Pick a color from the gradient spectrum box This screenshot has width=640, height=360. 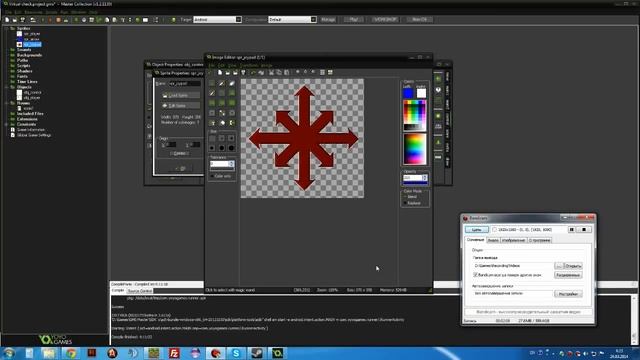click(415, 149)
